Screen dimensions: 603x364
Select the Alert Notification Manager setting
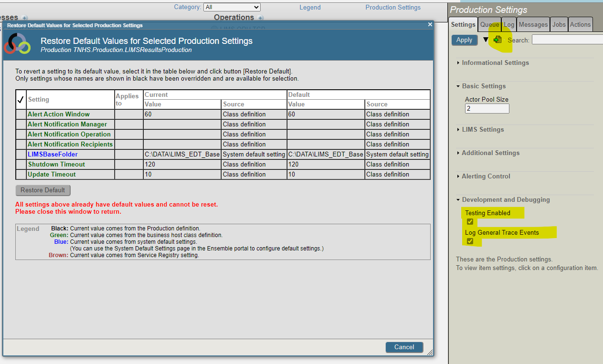[67, 124]
